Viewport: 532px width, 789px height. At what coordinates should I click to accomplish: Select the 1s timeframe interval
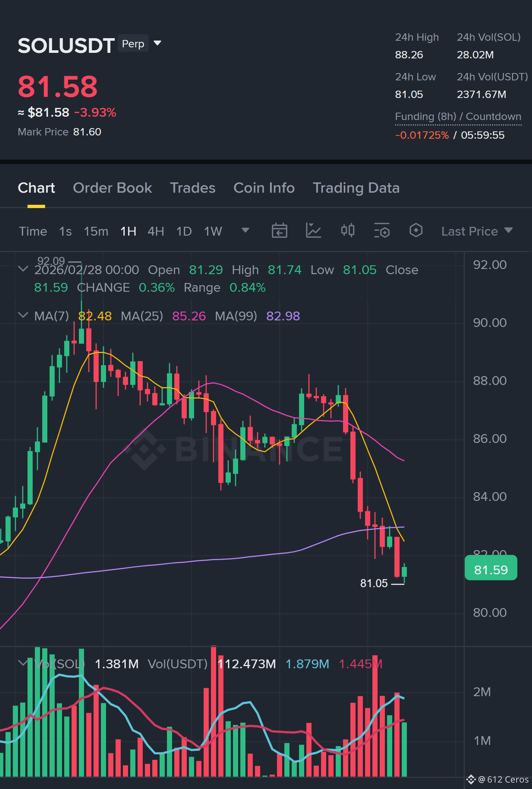tap(65, 231)
